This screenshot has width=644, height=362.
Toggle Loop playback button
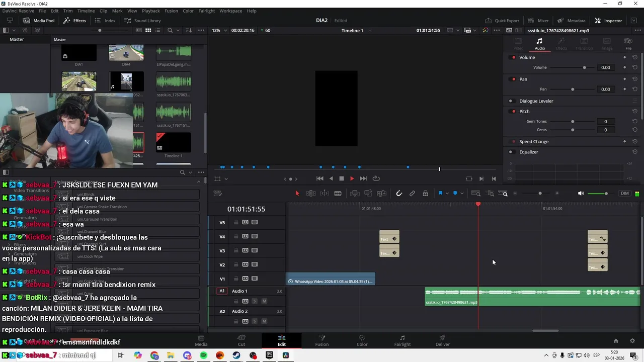(x=376, y=178)
